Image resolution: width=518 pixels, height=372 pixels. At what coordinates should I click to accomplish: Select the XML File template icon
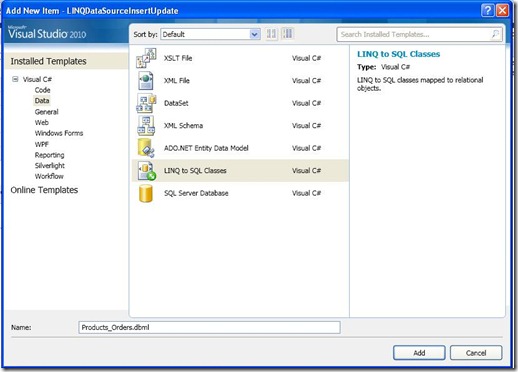146,81
